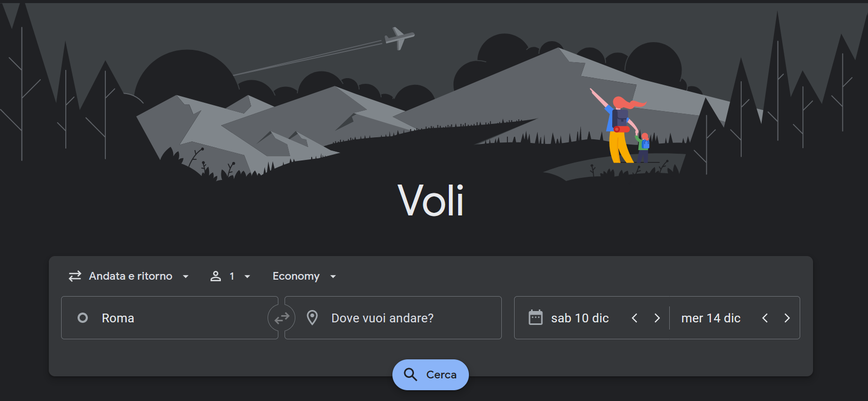
Task: Open the Andata e ritorno trip type dropdown
Action: tap(129, 276)
